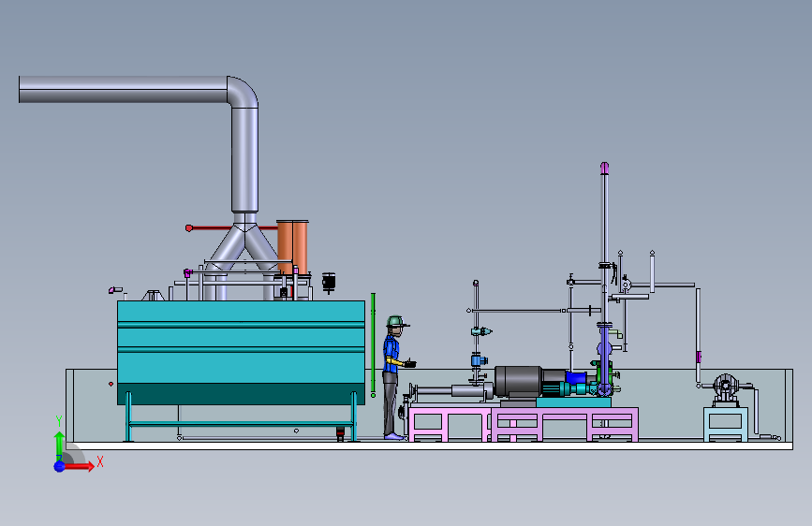Screen dimensions: 812x526
Task: Click the blue valve on vertical pipe
Action: pyautogui.click(x=477, y=359)
